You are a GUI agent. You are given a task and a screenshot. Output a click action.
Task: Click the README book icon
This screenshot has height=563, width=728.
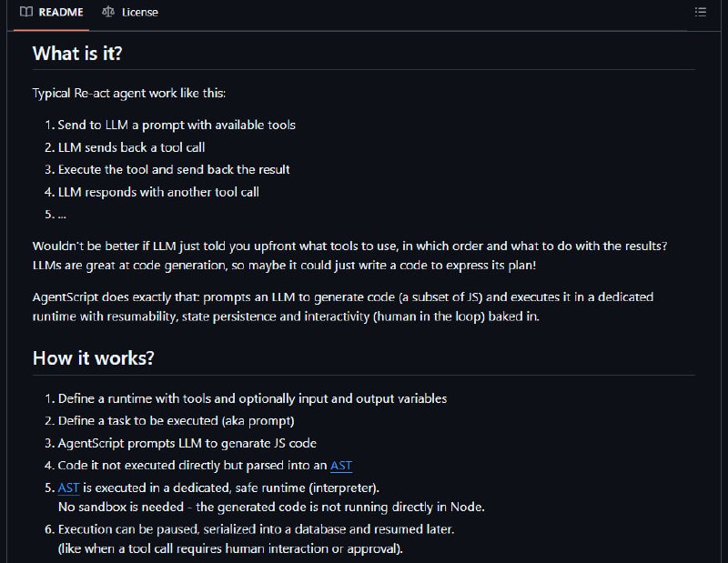point(26,12)
